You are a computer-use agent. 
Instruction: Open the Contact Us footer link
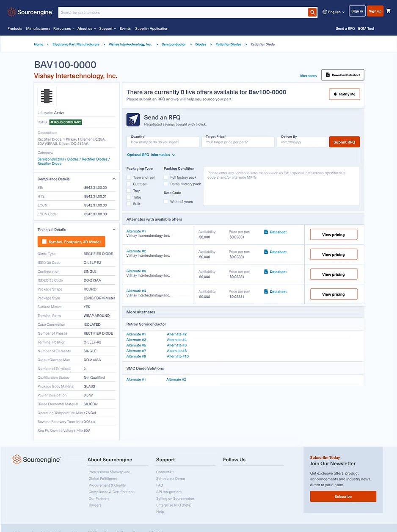[x=165, y=472]
